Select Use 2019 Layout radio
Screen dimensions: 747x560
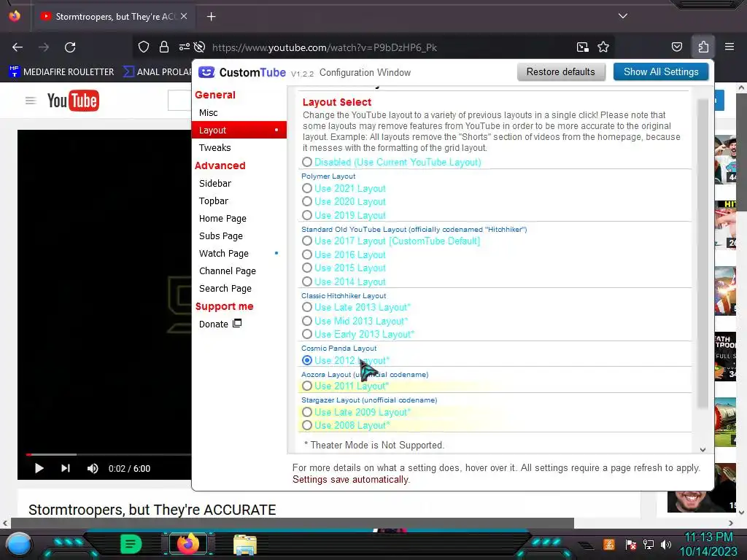(307, 215)
